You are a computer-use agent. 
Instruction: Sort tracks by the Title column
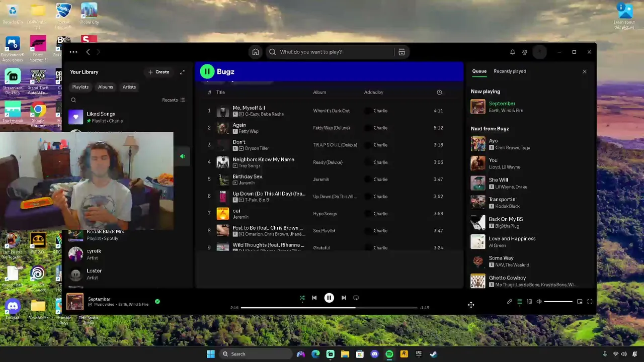pyautogui.click(x=220, y=93)
